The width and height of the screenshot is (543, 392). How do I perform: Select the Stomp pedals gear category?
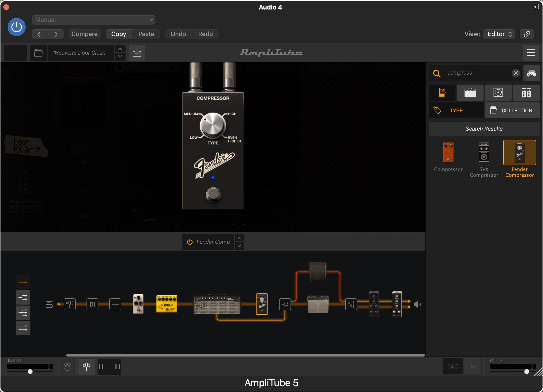442,93
